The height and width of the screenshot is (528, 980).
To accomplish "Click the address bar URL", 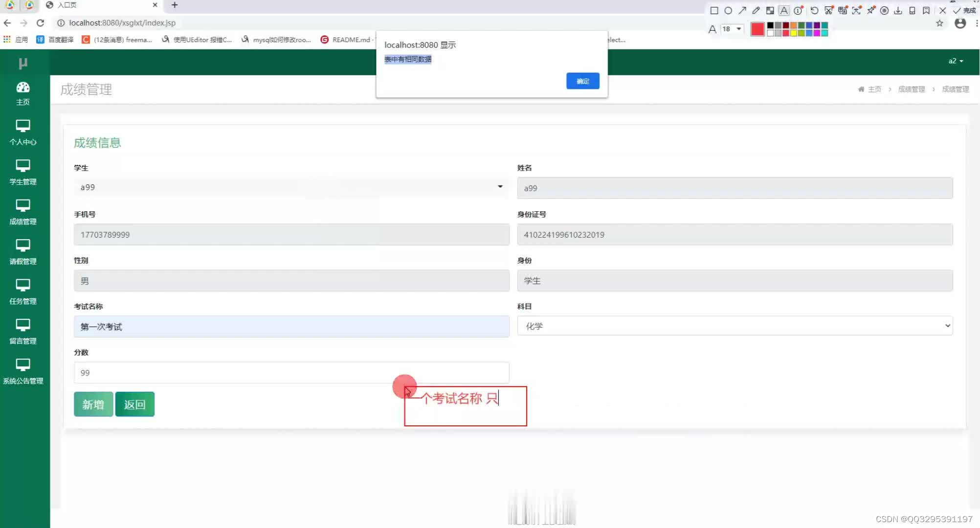I will [x=122, y=23].
